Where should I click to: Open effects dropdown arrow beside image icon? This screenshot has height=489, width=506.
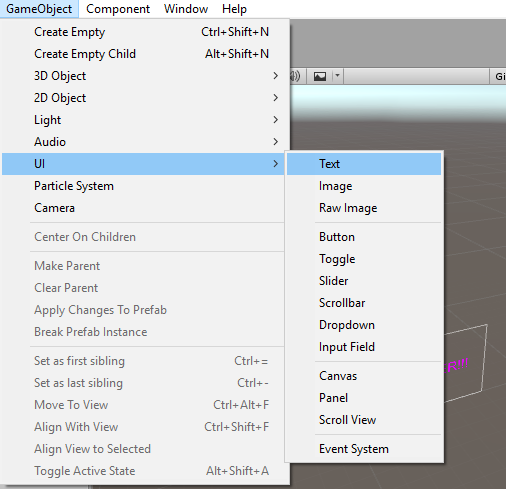click(x=337, y=76)
